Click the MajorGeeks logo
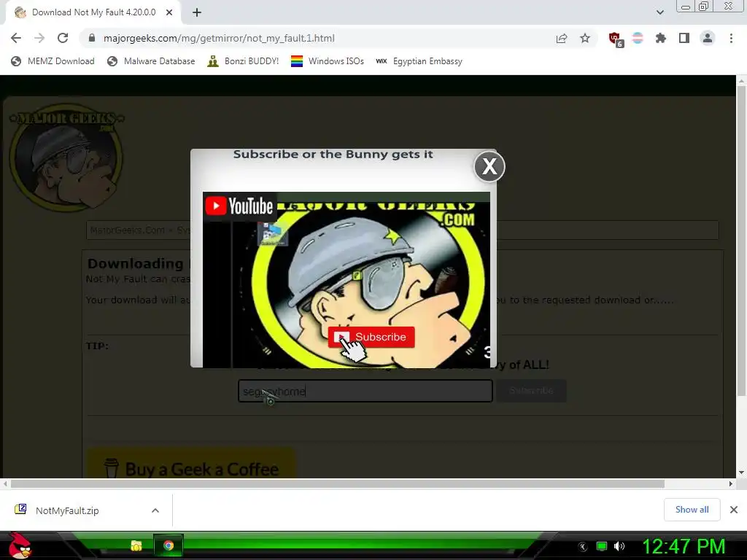 click(x=66, y=157)
